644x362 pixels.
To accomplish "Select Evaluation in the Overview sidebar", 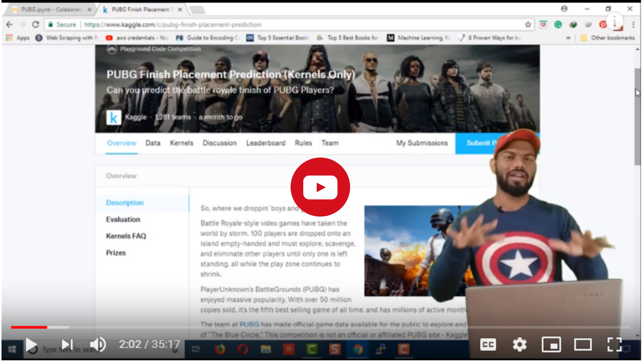I will (x=123, y=220).
